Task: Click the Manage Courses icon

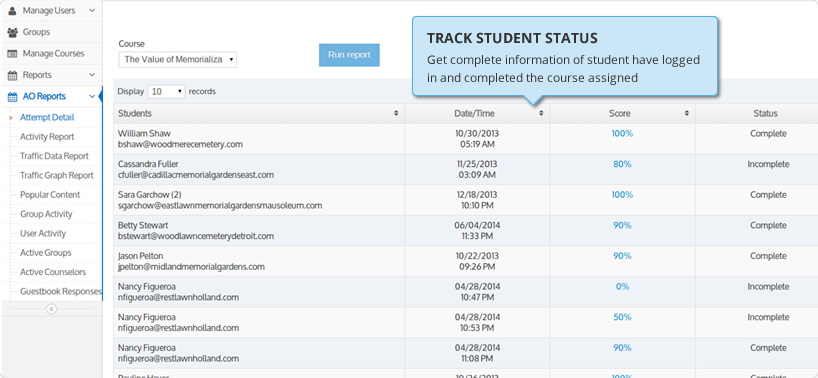Action: [x=12, y=54]
